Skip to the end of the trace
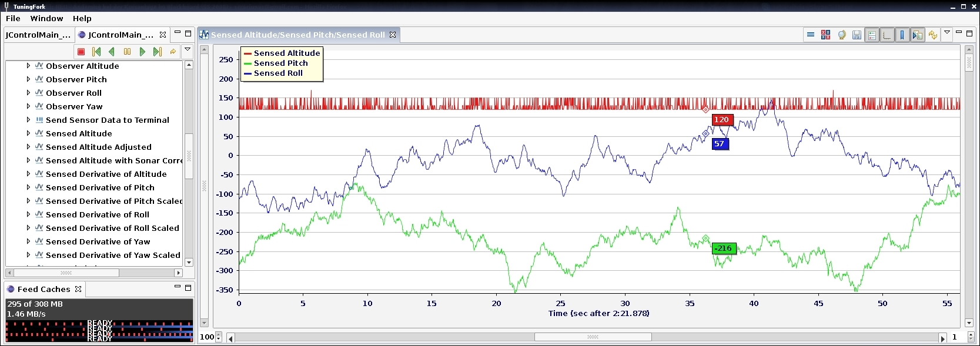 click(157, 52)
